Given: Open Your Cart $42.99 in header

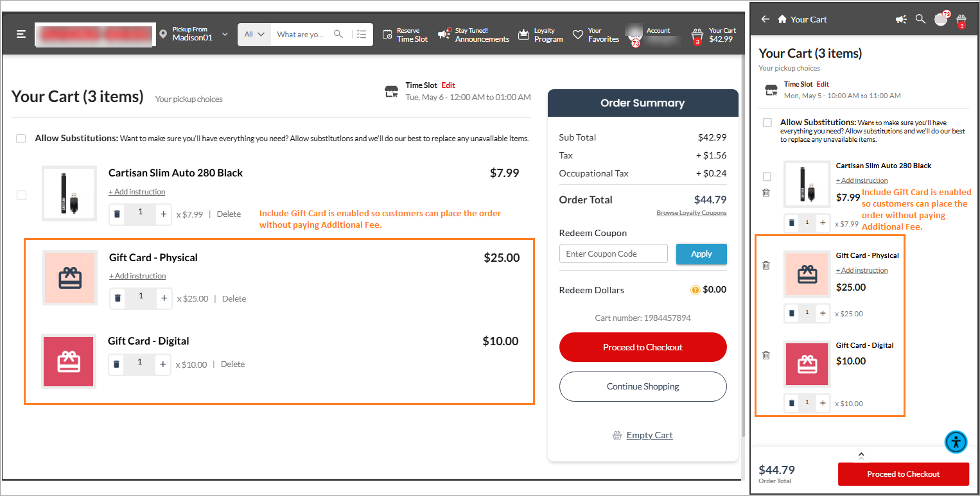Looking at the screenshot, I should 713,35.
